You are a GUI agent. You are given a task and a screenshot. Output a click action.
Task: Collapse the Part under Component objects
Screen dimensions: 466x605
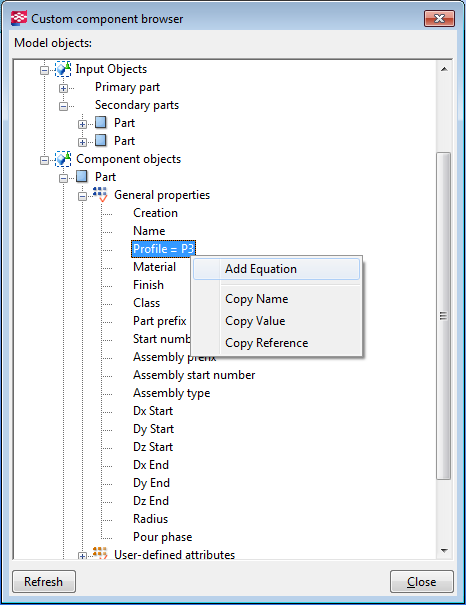[x=63, y=178]
